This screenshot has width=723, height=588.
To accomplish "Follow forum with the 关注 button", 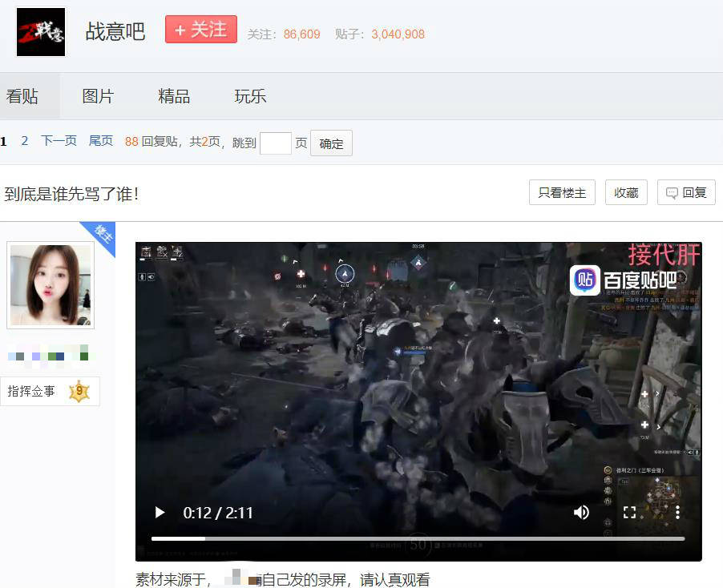I will pyautogui.click(x=201, y=30).
